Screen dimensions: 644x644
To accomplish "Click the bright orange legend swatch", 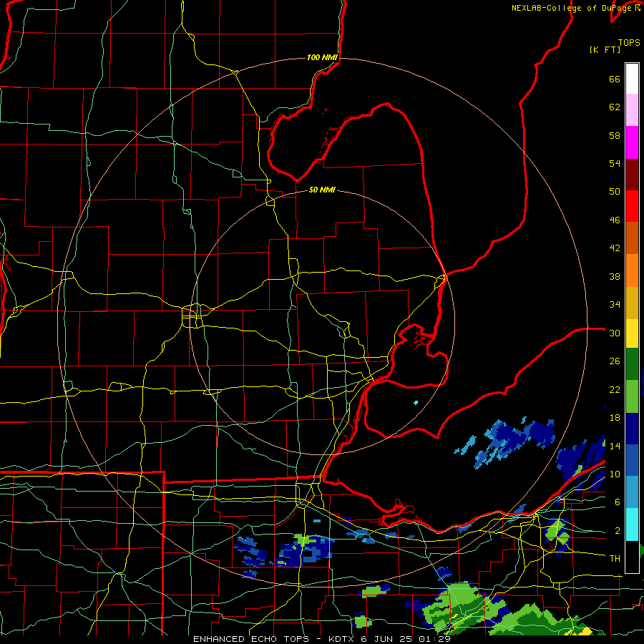I will click(632, 270).
